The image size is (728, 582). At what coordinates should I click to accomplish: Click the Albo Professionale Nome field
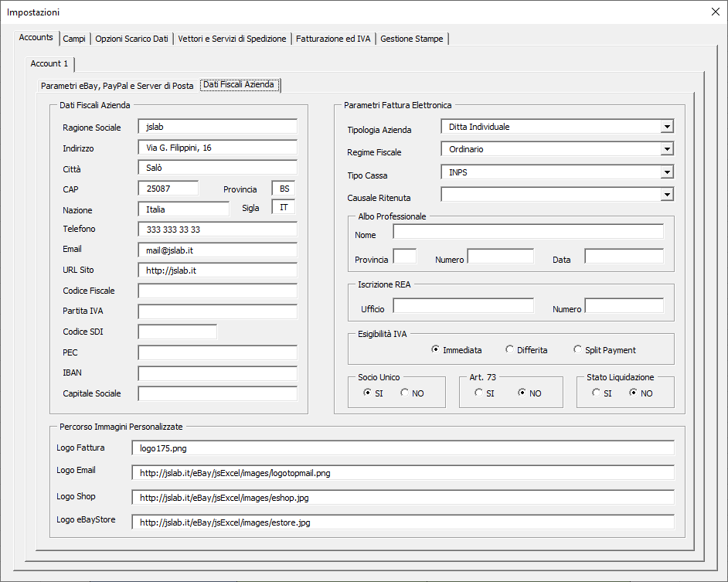click(x=529, y=231)
